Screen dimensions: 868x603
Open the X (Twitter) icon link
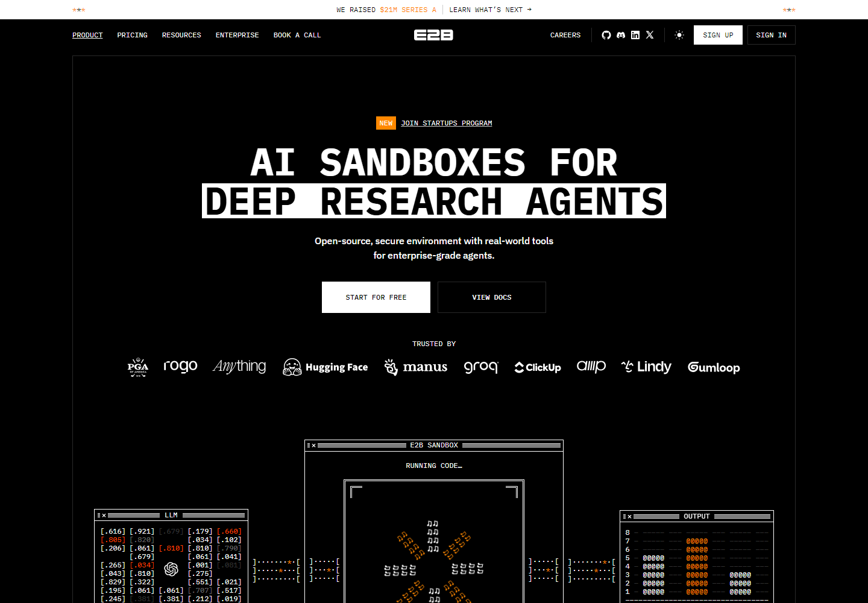[650, 35]
